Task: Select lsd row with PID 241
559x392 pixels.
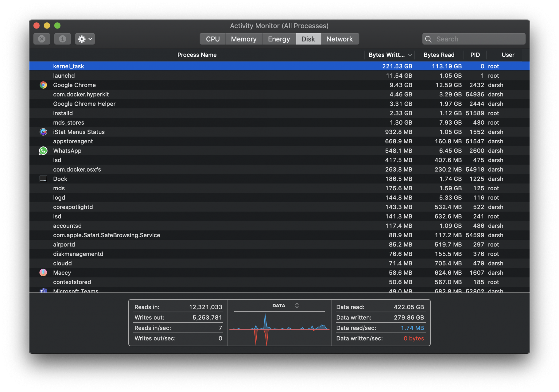Action: [x=279, y=217]
